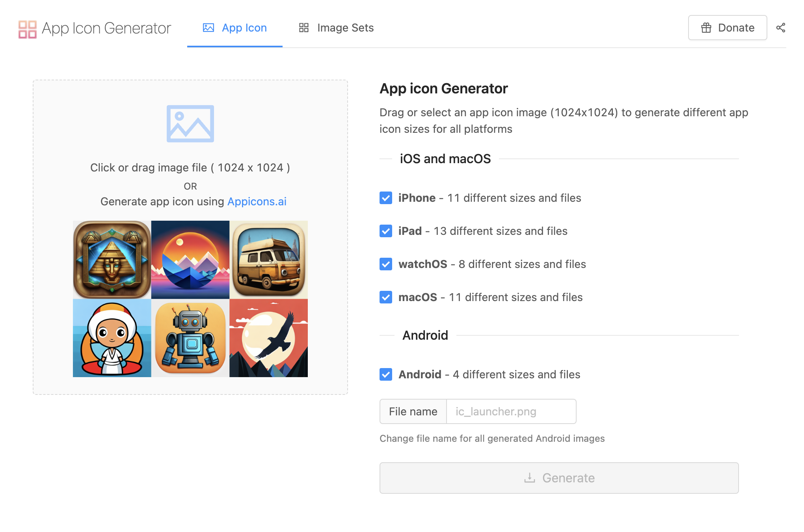Select the eagle and moon sample icon
804x532 pixels.
click(268, 338)
